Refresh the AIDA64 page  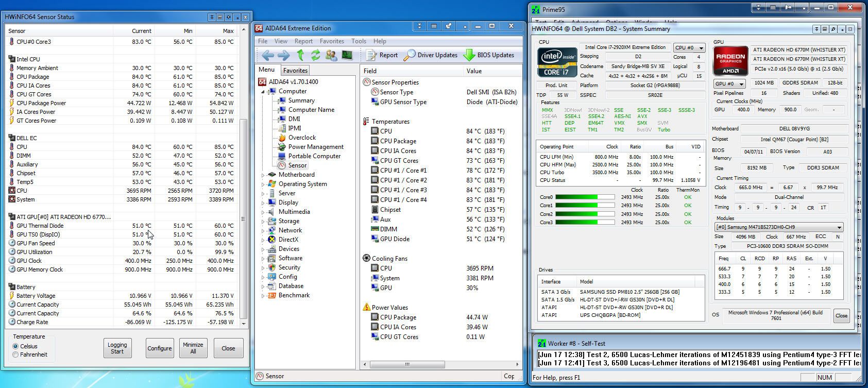(x=315, y=55)
